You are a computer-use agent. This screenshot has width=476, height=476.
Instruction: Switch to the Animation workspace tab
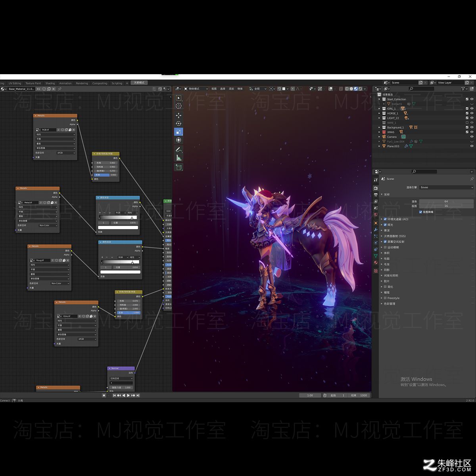[x=65, y=83]
